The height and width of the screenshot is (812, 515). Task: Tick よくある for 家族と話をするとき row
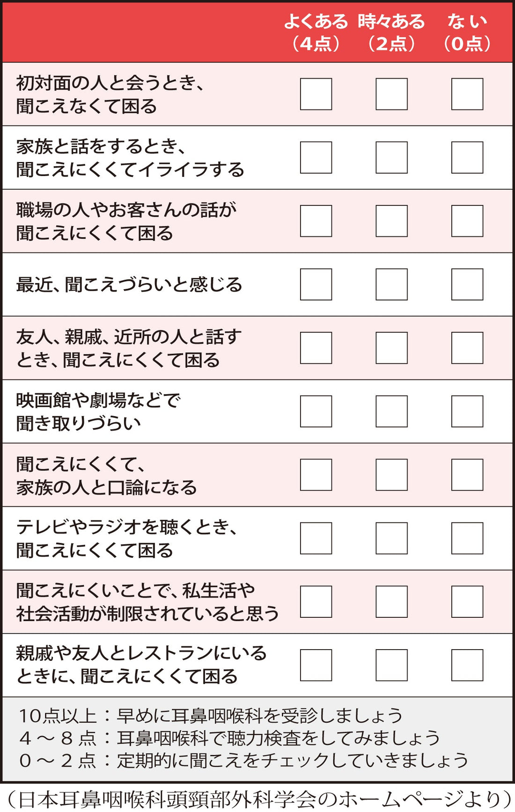tap(316, 158)
